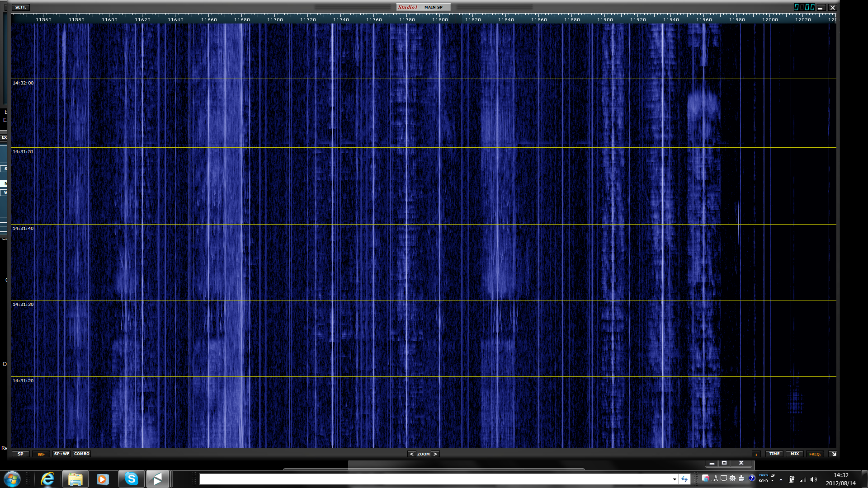Switch to SP spectrum view
The image size is (868, 488).
(x=20, y=454)
